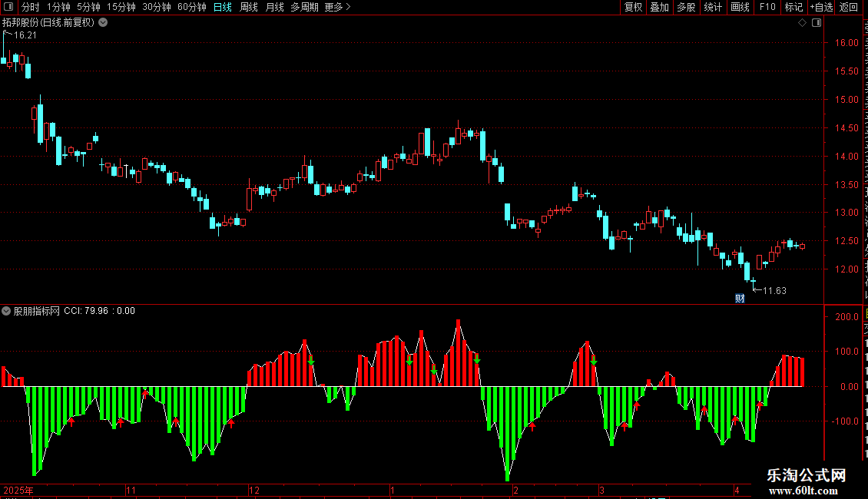The height and width of the screenshot is (499, 868).
Task: Click the -100.0 CCI axis label
Action: (x=845, y=421)
